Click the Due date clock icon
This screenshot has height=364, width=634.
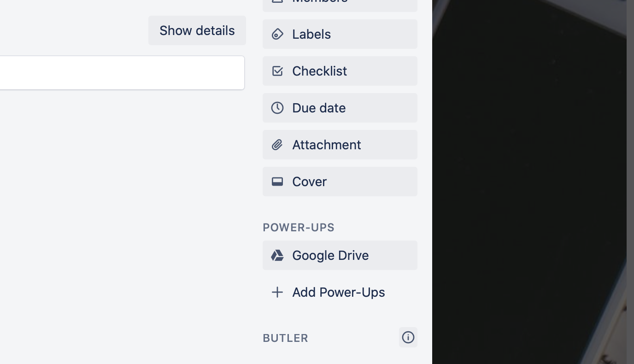coord(277,108)
